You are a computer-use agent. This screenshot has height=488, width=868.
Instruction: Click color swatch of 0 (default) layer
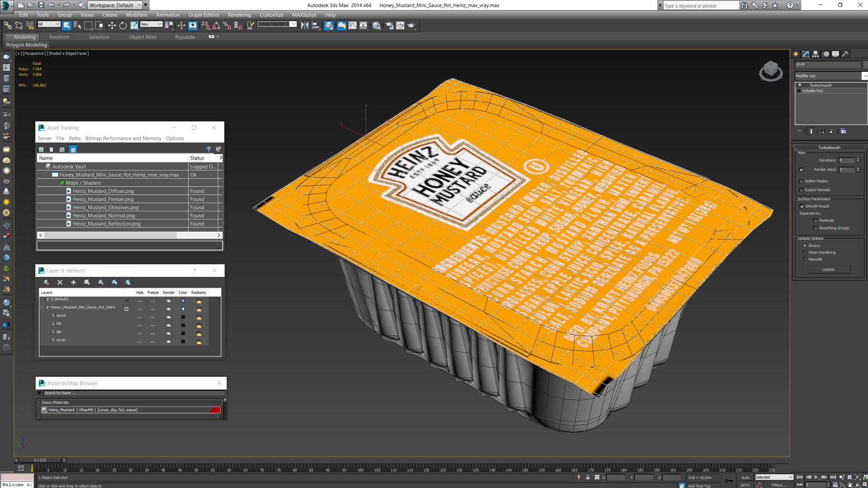[183, 301]
